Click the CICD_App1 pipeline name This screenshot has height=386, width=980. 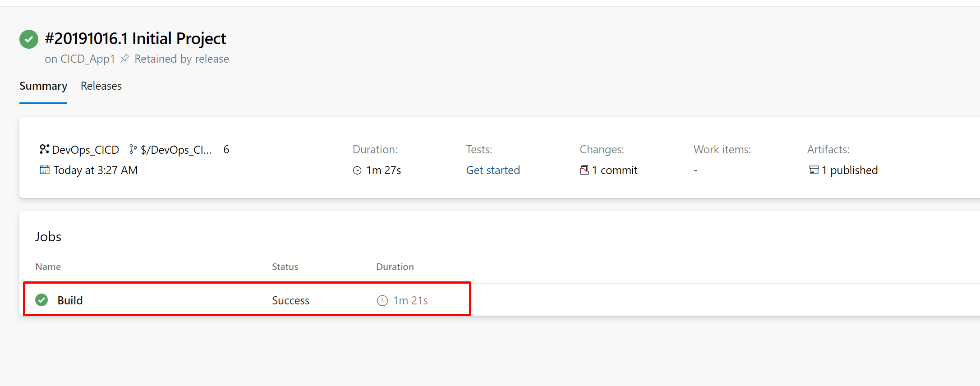click(x=87, y=59)
